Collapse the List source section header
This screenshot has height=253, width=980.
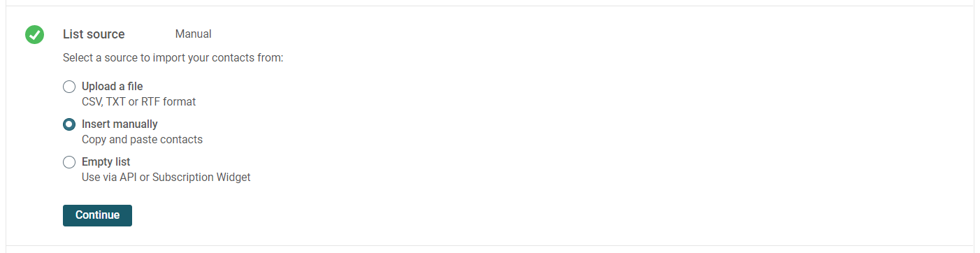click(94, 34)
